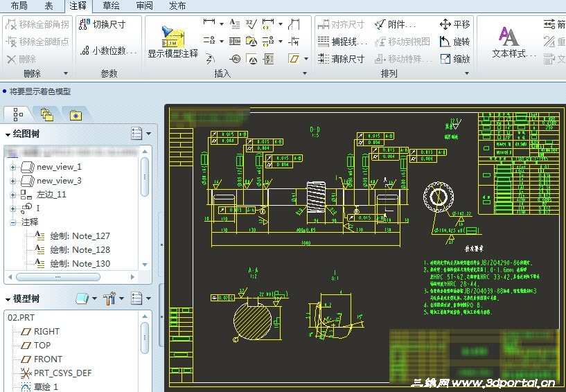The width and height of the screenshot is (566, 392).
Task: Open the Sketch (草绘) ribbon tab
Action: click(x=111, y=6)
